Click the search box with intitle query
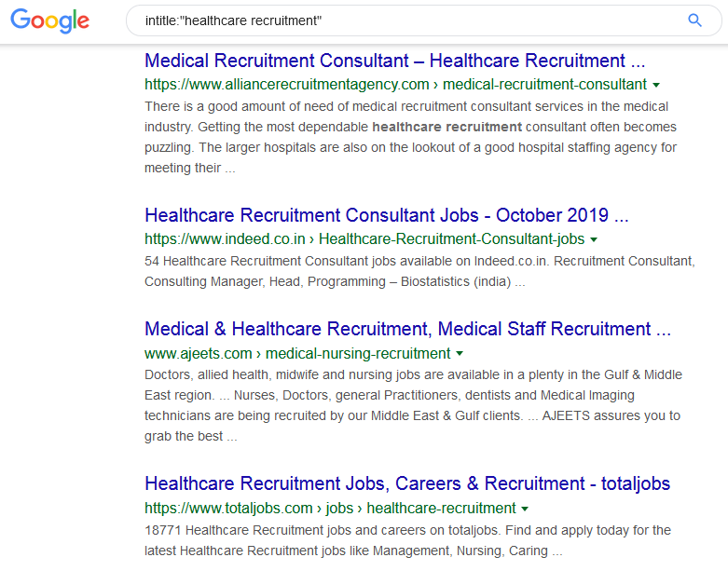 click(x=424, y=20)
